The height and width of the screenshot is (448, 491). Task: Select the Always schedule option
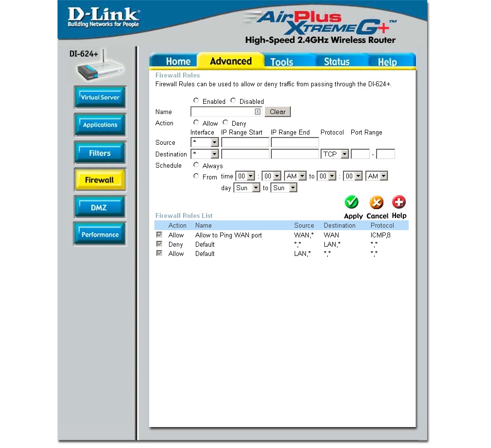[x=196, y=164]
